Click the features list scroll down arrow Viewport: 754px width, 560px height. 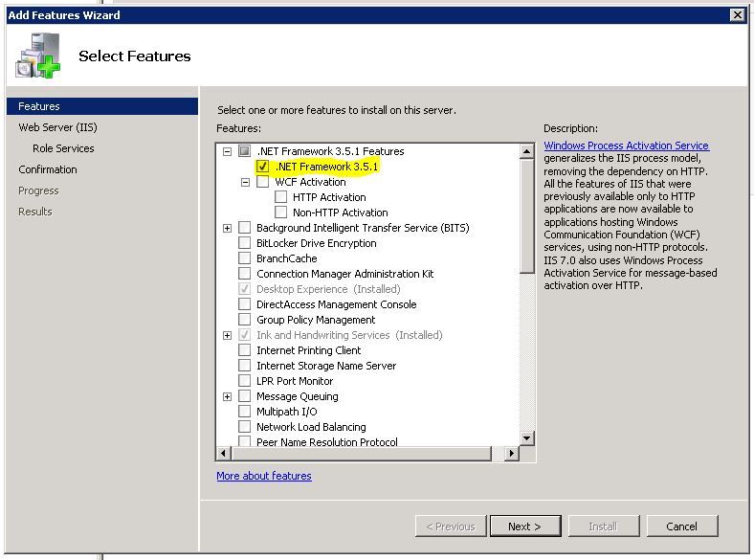pos(526,437)
